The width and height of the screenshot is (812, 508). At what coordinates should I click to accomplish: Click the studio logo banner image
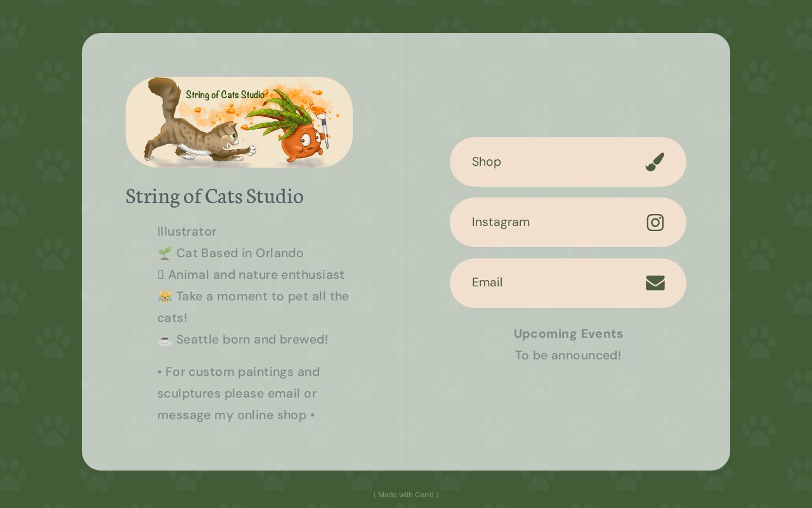point(239,122)
